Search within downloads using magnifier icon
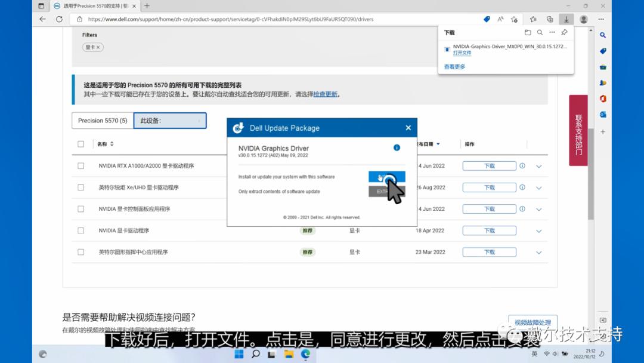Viewport: 644px width, 363px height. 540,32
